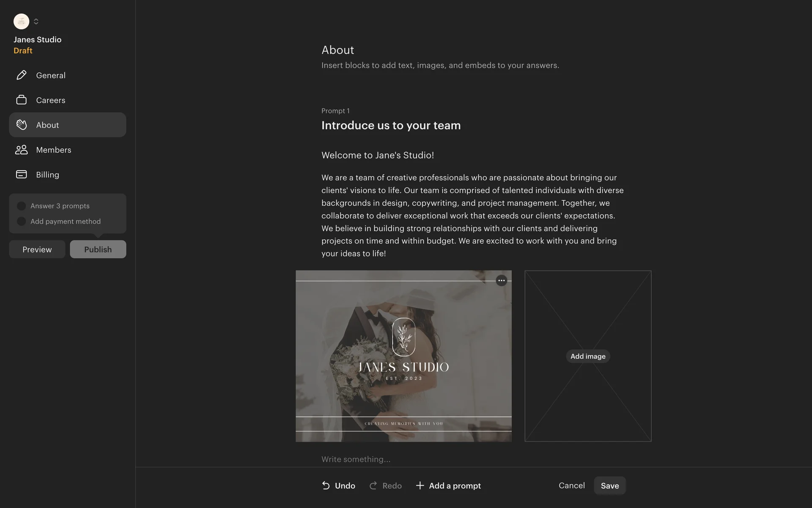Toggle the Answer 3 prompts checklist circle

[21, 206]
